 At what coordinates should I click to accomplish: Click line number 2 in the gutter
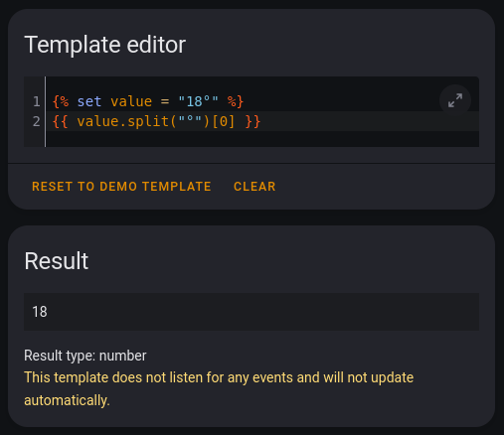click(x=36, y=121)
